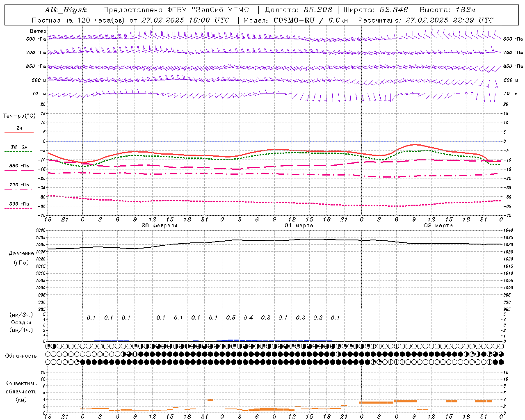Click the 'Прогноз на 120 часа(ов)' text
Viewport: 525px width, 420px height.
coord(79,20)
